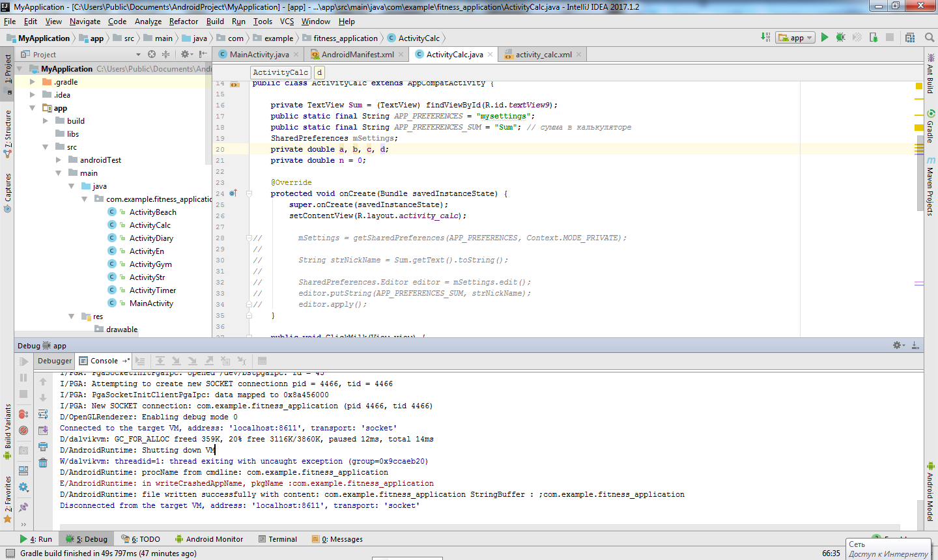
Task: Expand the build folder
Action: (46, 121)
